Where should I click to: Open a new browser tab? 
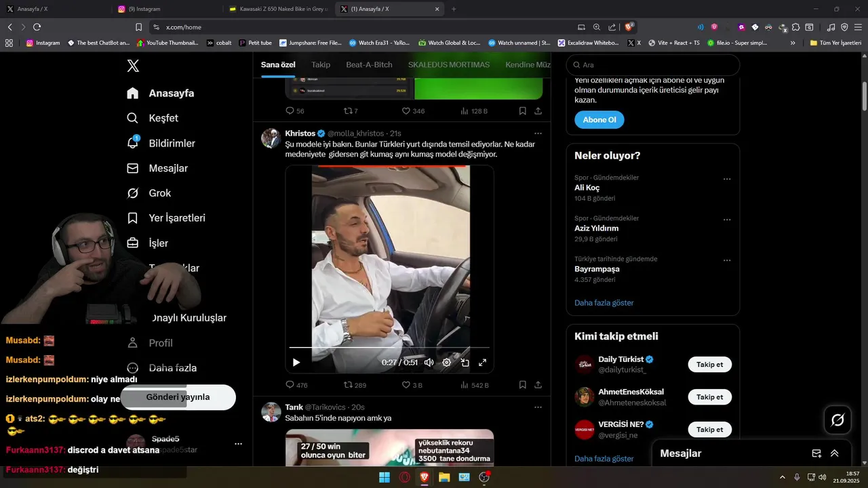454,9
